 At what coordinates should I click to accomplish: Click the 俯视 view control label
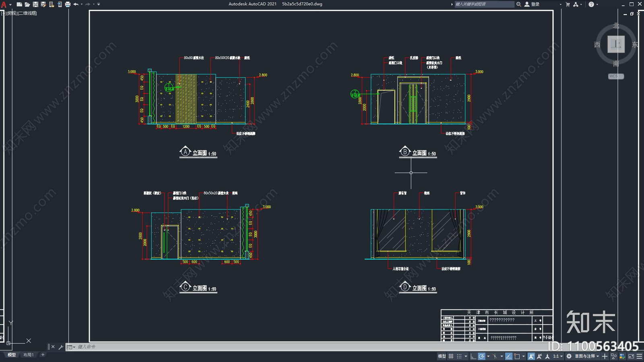(x=12, y=13)
